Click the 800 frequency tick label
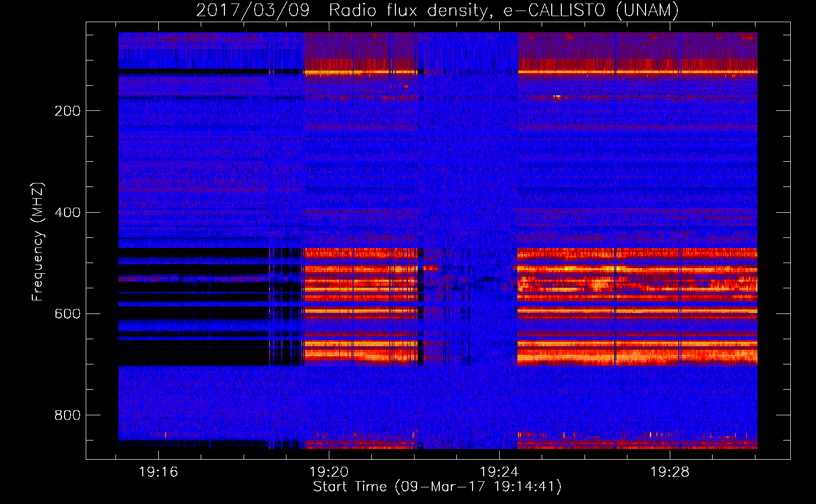 [68, 415]
